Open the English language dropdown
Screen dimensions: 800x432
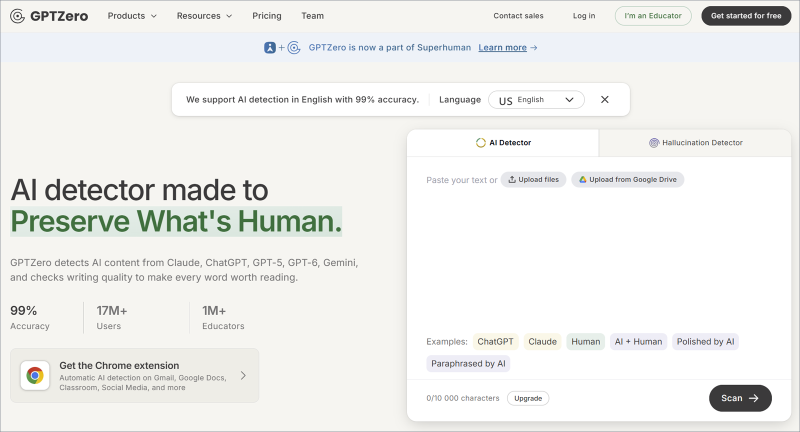pyautogui.click(x=536, y=99)
